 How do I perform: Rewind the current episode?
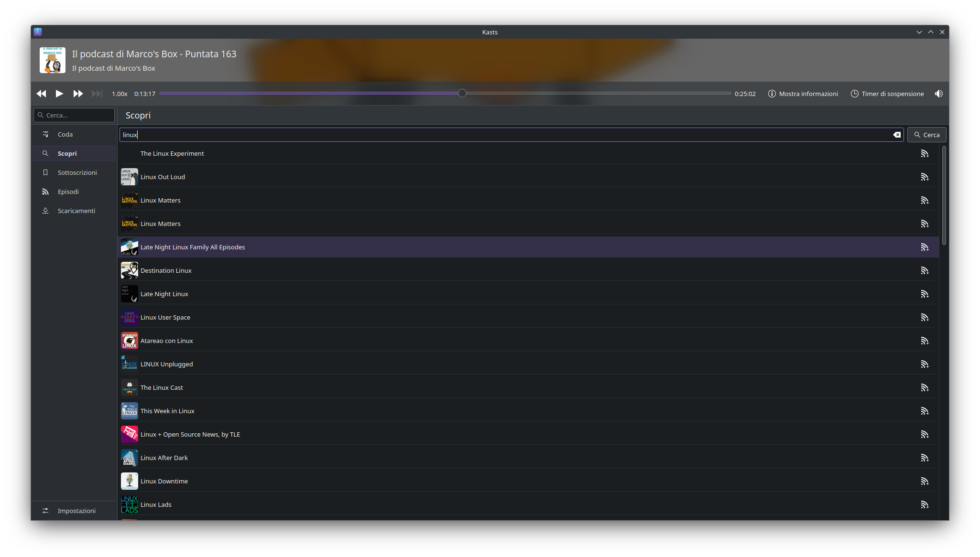coord(42,94)
